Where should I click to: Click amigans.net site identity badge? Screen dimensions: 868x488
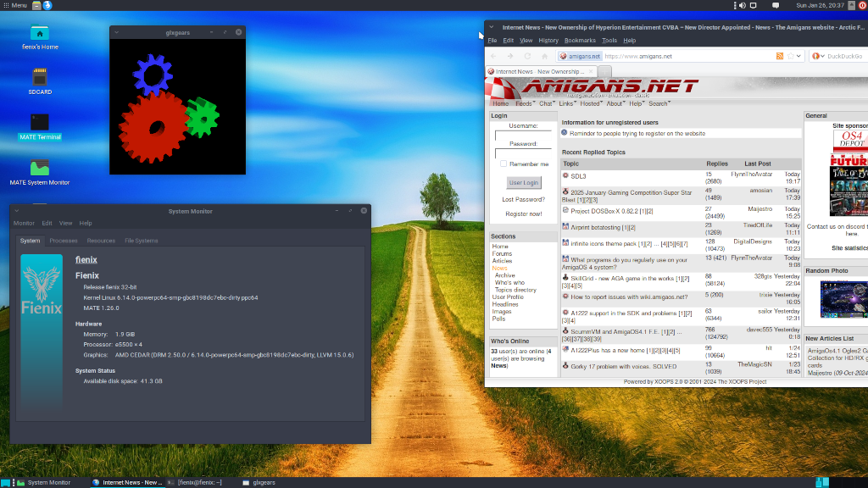[x=580, y=56]
